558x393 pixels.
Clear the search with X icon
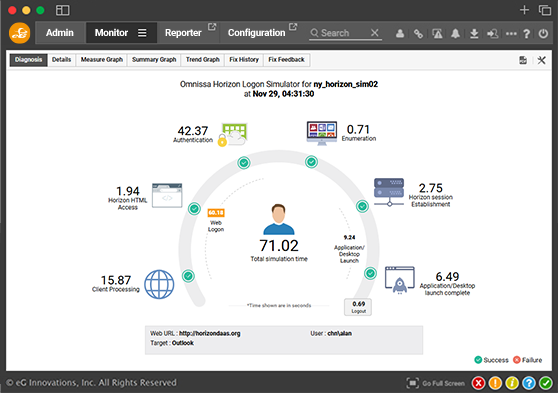[x=375, y=33]
